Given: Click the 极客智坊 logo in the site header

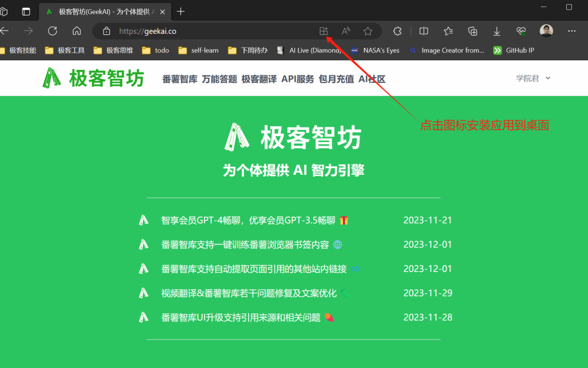Looking at the screenshot, I should click(x=94, y=78).
